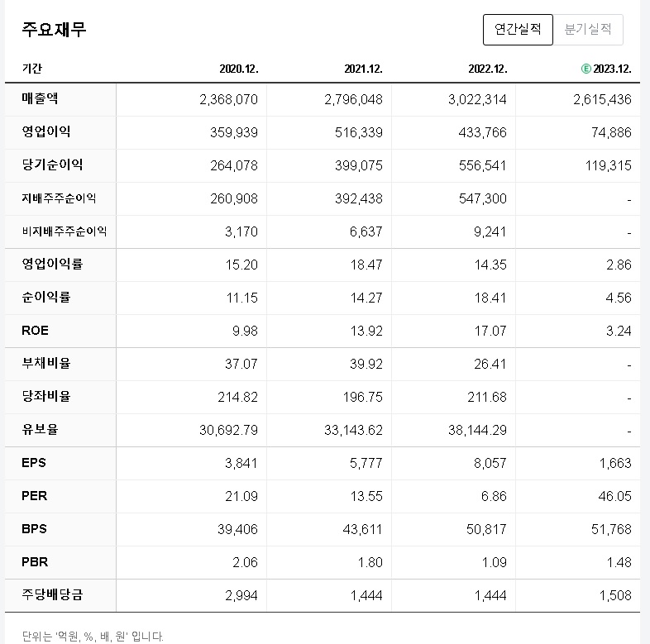
Task: Click the 2023.12. column header text
Action: click(x=612, y=69)
